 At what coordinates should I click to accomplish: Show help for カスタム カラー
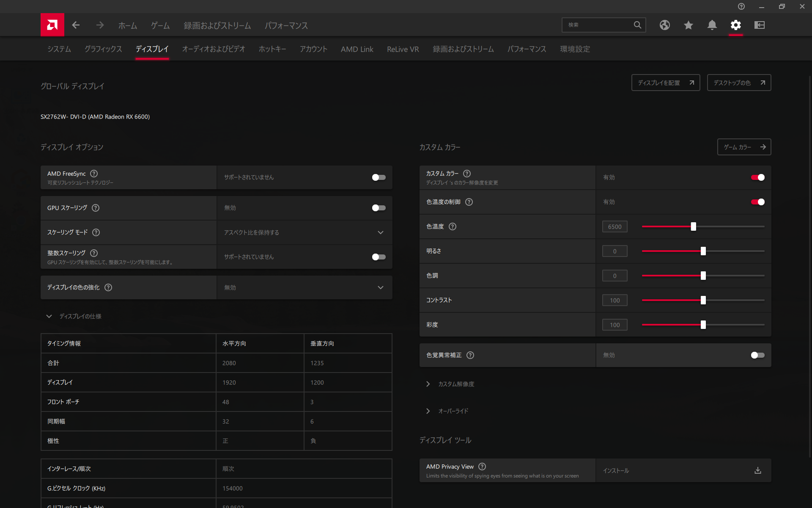(467, 174)
